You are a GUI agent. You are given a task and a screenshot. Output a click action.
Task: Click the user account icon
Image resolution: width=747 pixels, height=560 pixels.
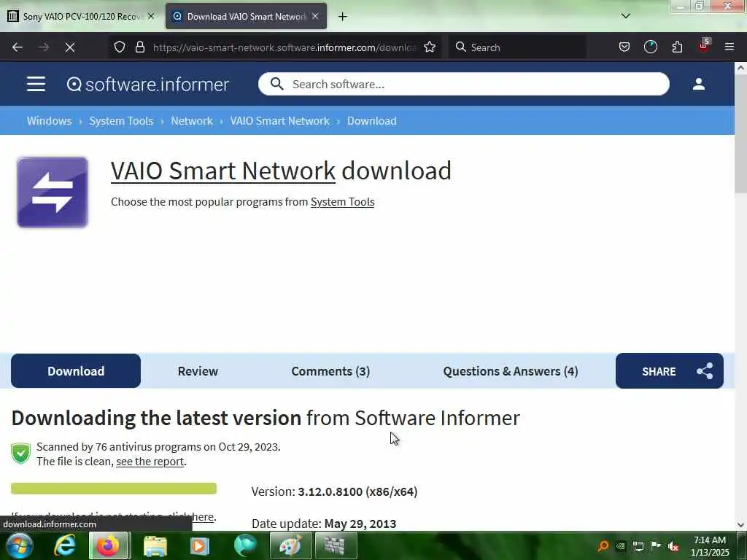pyautogui.click(x=698, y=85)
